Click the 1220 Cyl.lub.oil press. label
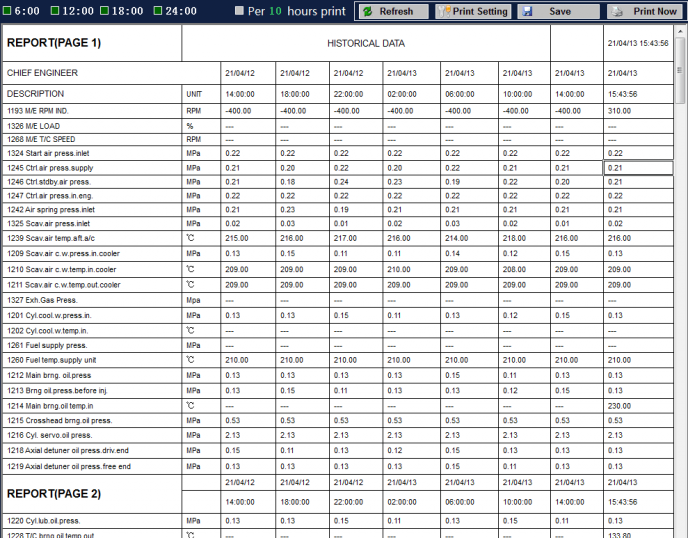 point(43,521)
